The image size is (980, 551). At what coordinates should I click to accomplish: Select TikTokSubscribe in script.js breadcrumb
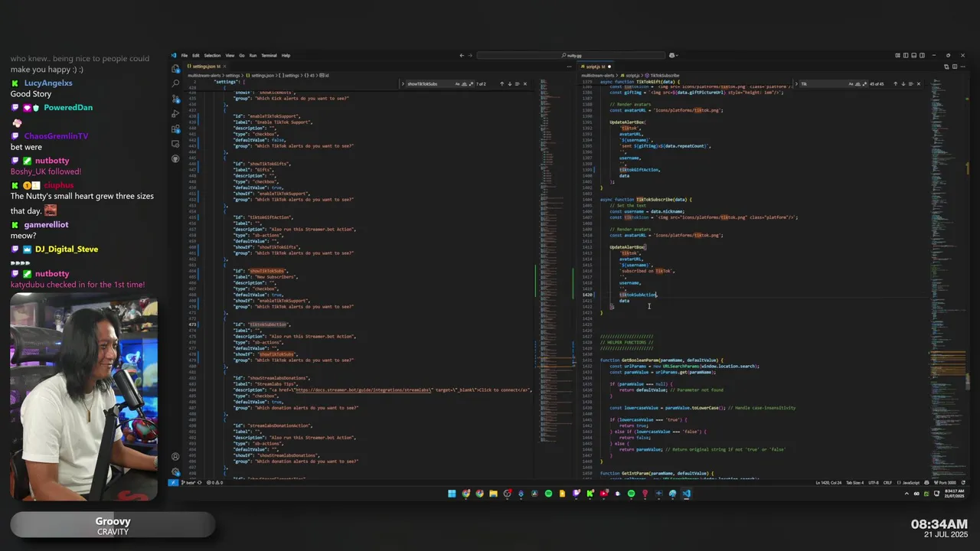(661, 75)
